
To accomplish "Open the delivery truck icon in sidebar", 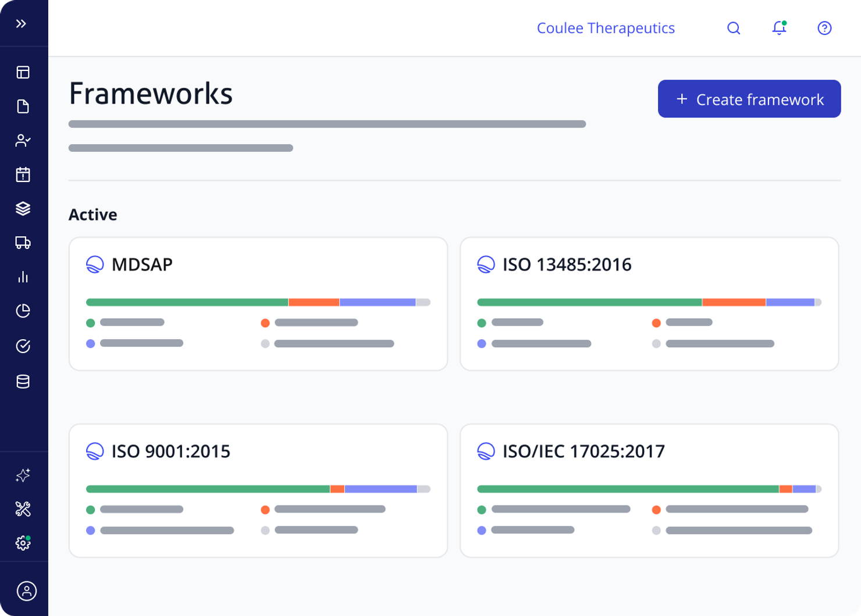I will (x=23, y=243).
